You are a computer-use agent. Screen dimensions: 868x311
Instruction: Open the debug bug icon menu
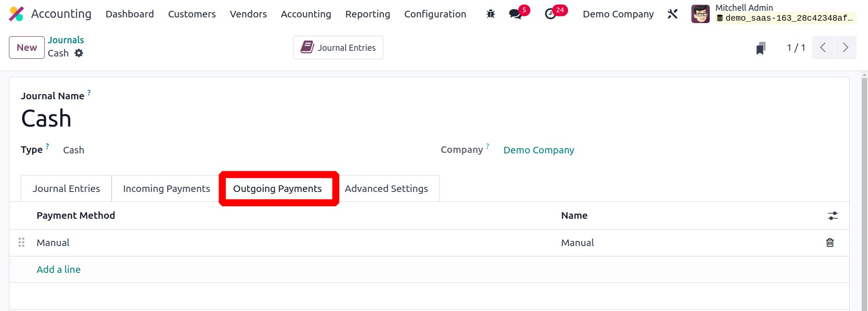click(491, 14)
